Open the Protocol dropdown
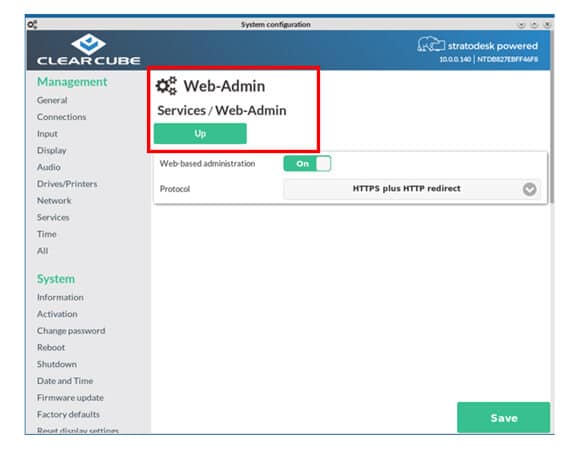Image resolution: width=585 pixels, height=460 pixels. tap(412, 189)
